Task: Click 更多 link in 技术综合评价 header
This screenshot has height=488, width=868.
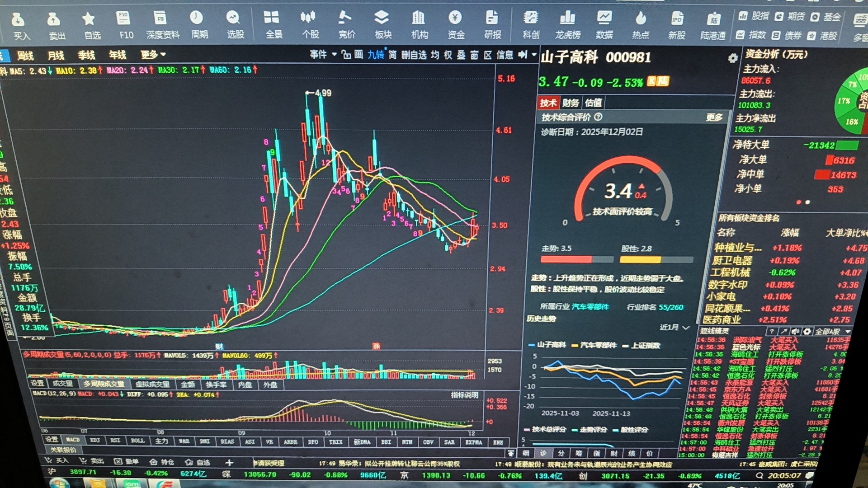Action: coord(714,117)
